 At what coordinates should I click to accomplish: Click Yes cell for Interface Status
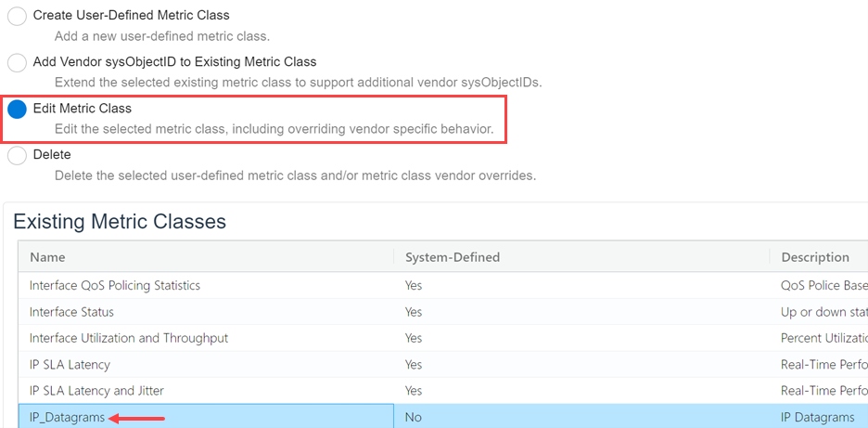click(414, 311)
